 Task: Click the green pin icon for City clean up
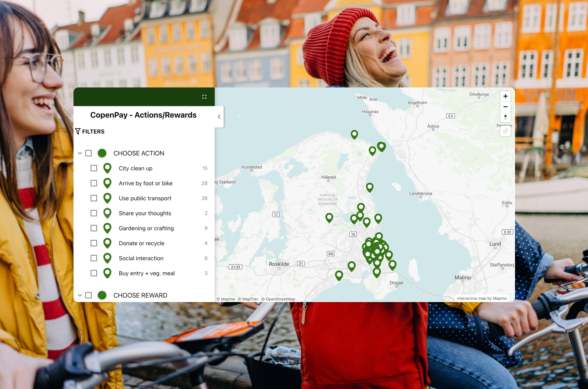[x=107, y=168]
